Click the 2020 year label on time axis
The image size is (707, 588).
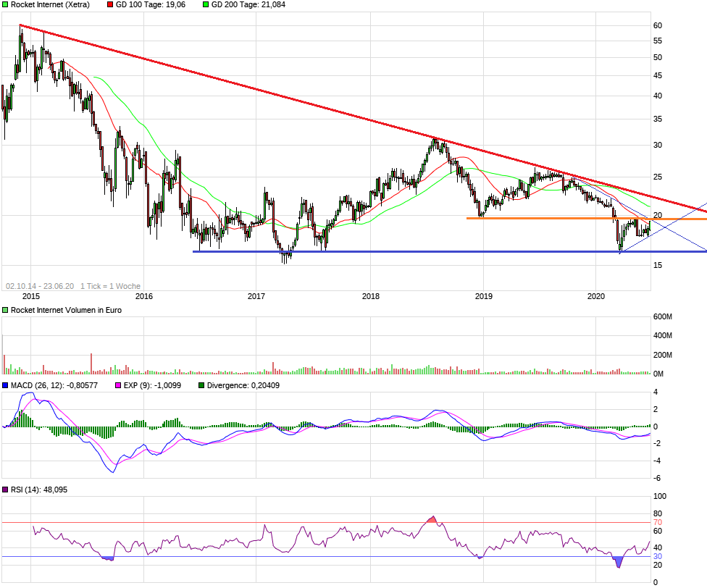(595, 296)
